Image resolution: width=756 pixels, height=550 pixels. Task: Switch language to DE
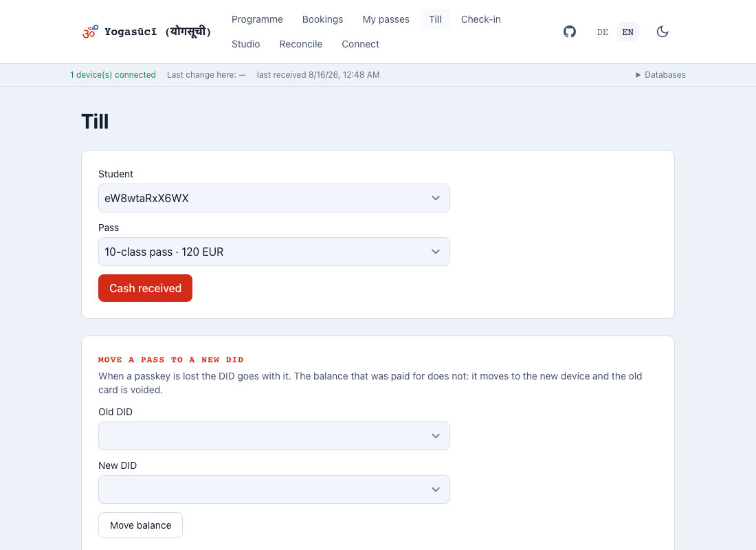point(602,32)
